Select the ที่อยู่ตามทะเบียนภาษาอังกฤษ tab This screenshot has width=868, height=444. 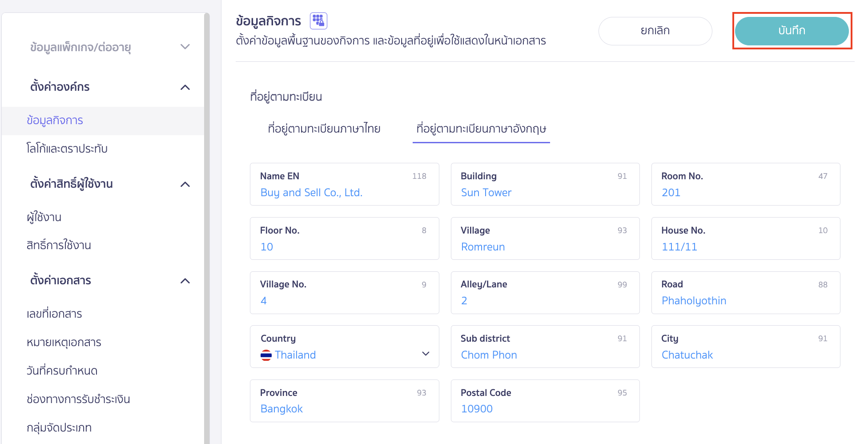tap(481, 129)
